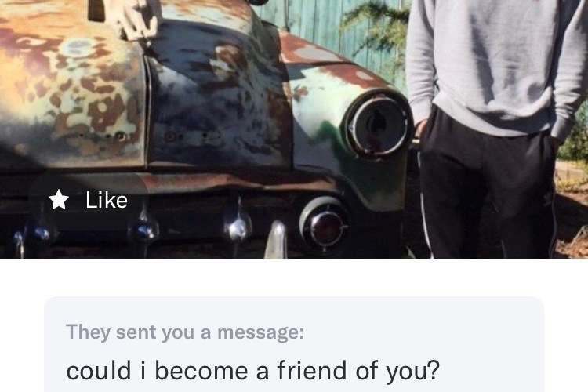588x392 pixels.
Task: Tap the hand resting on the car hood
Action: 134,19
